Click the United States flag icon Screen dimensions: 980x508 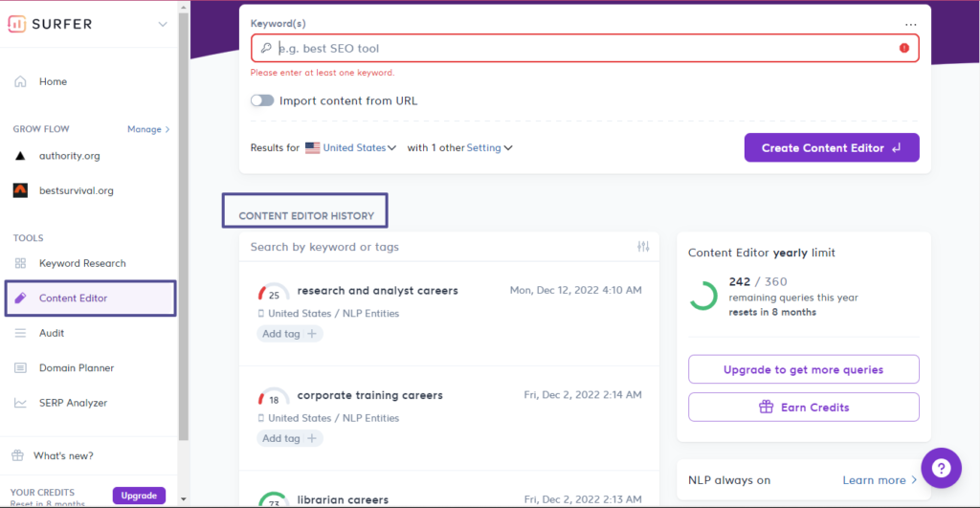[x=313, y=148]
